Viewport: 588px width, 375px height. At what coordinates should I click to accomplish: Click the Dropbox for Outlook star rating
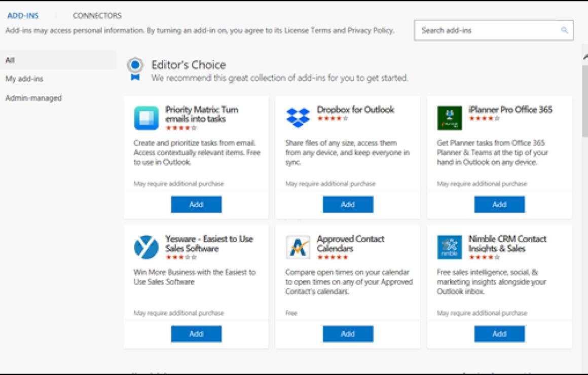click(x=333, y=119)
